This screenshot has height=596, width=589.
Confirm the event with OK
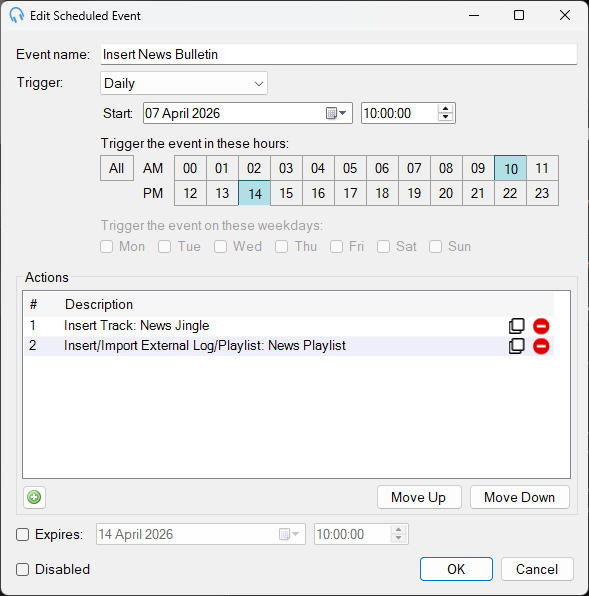click(456, 569)
